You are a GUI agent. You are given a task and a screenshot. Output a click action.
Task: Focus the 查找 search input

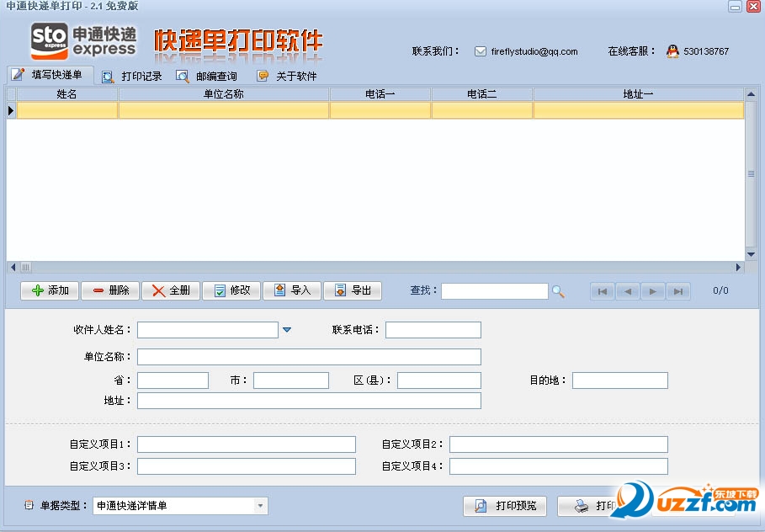click(x=494, y=291)
